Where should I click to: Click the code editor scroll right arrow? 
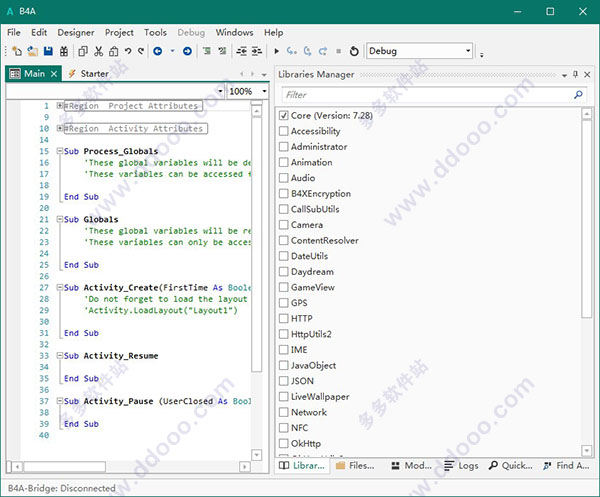[245, 466]
